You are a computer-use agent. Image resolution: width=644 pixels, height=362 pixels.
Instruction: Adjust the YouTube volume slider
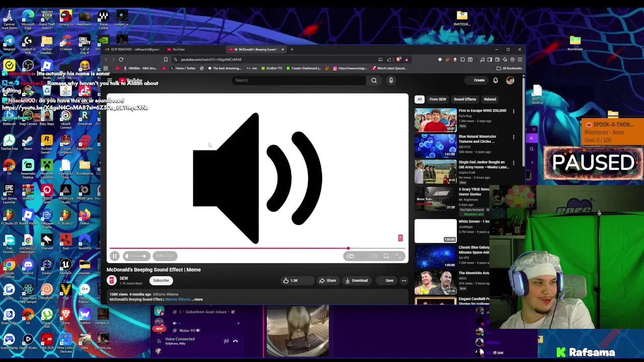[x=140, y=256]
